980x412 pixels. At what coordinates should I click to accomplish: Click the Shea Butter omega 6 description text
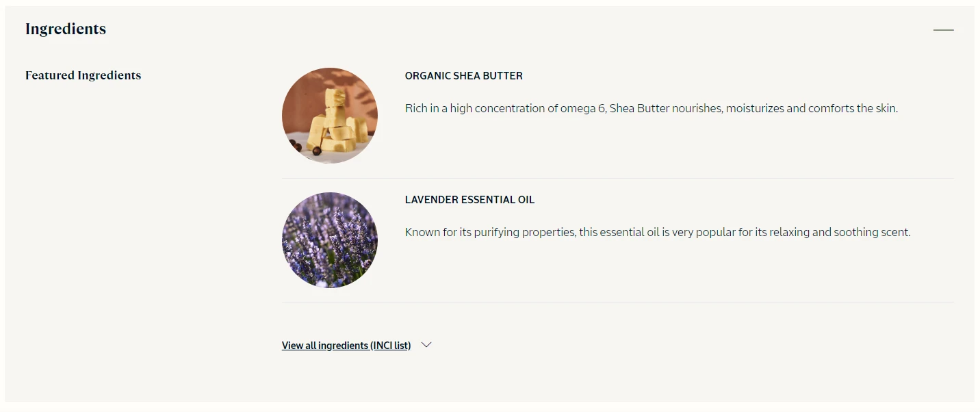pos(652,108)
